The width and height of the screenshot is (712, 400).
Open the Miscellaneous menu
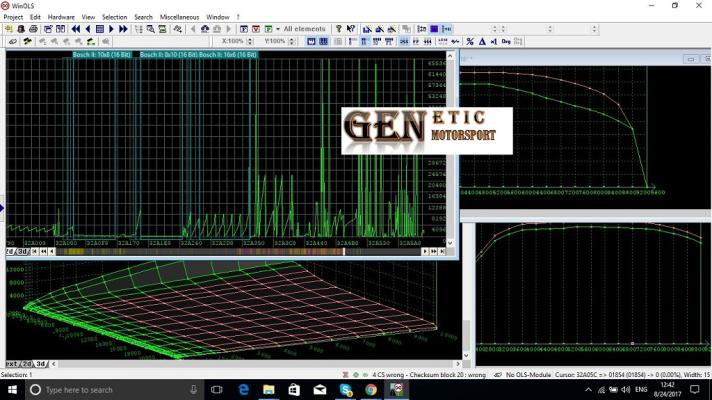tap(182, 17)
